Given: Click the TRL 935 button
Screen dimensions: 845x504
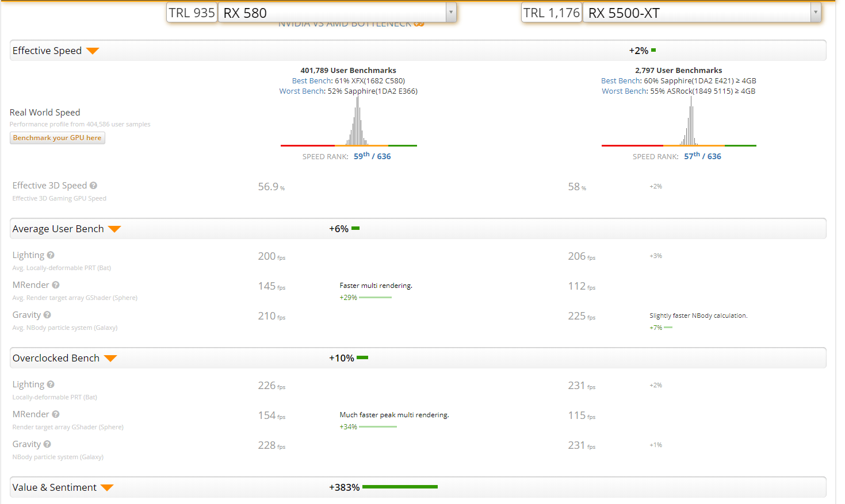Looking at the screenshot, I should [x=192, y=12].
